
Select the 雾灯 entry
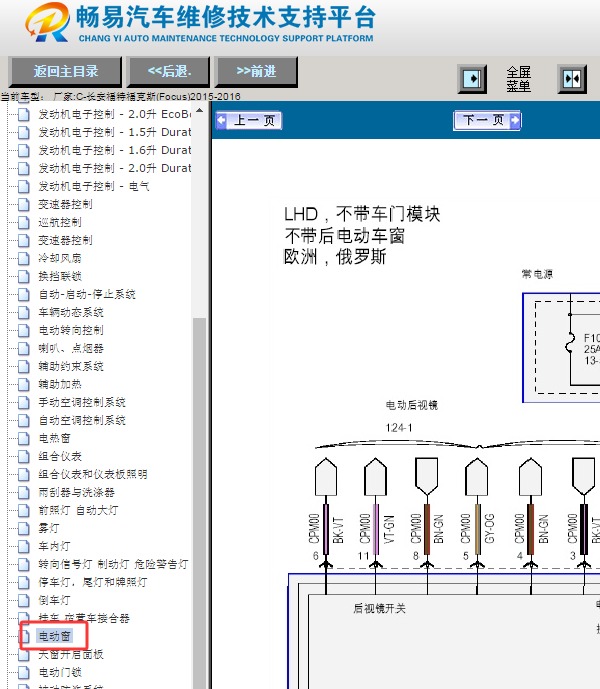(x=49, y=529)
